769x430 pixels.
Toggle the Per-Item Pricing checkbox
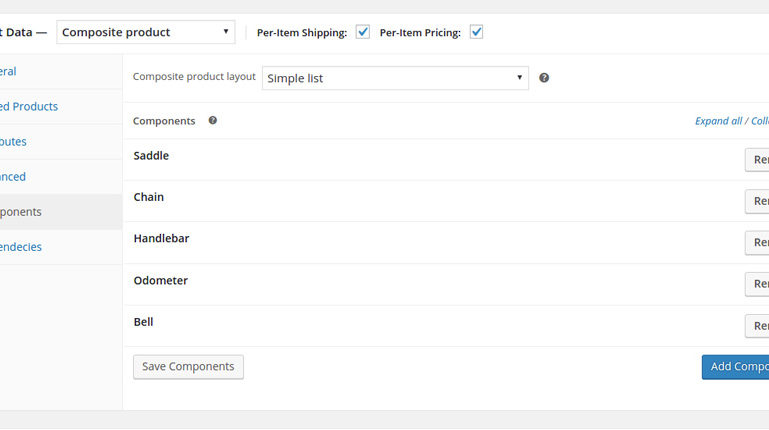[x=477, y=32]
